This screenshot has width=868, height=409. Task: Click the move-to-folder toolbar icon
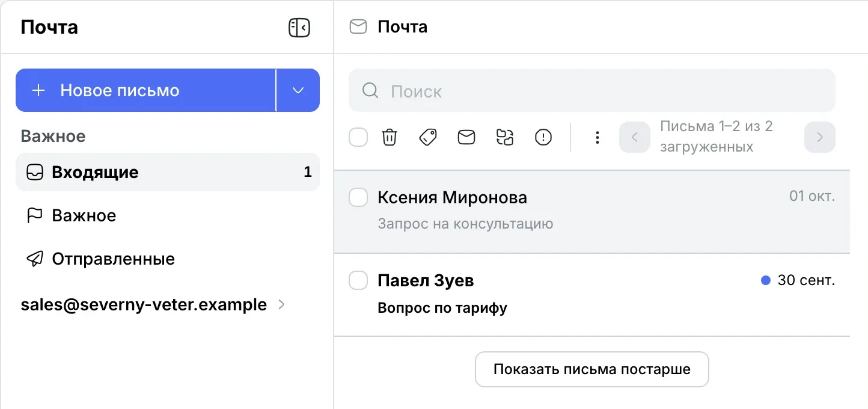click(x=505, y=138)
